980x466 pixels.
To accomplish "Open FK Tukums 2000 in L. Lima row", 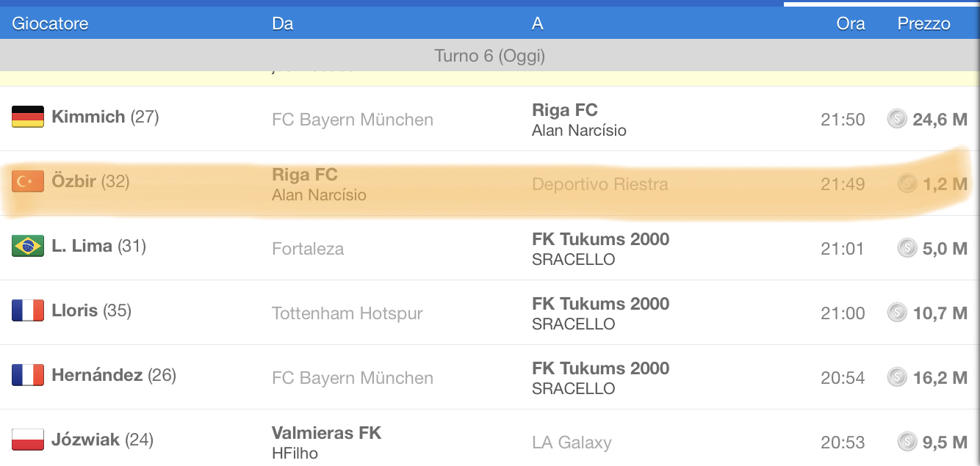I will 600,239.
